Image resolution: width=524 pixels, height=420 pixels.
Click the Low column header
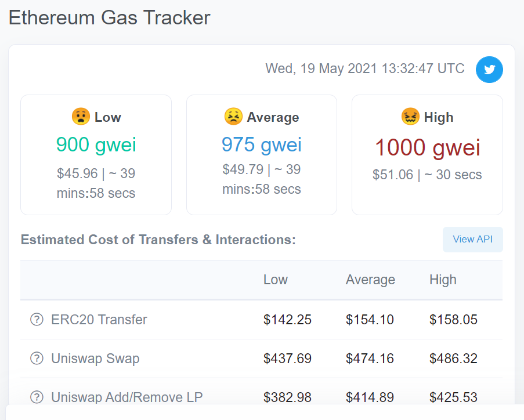coord(275,280)
